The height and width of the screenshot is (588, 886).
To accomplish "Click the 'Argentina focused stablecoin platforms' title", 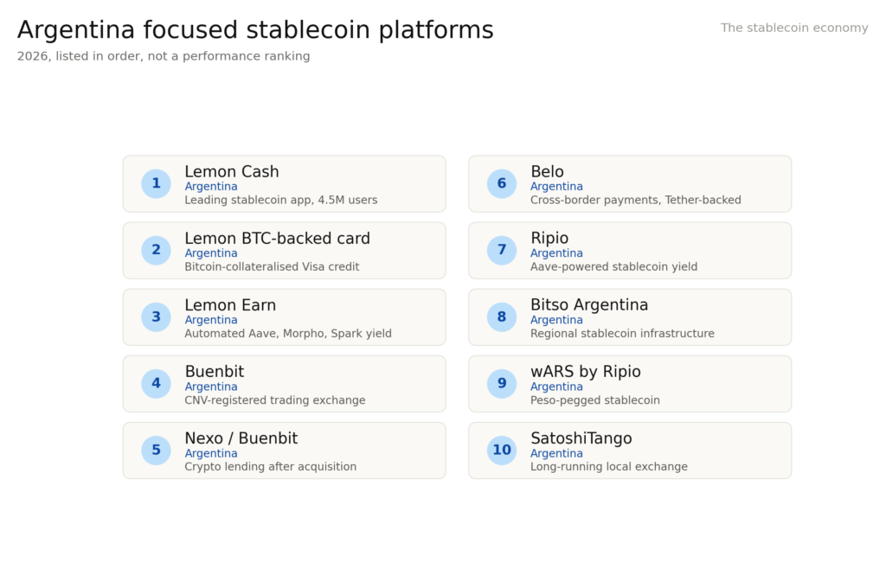I will pyautogui.click(x=255, y=30).
